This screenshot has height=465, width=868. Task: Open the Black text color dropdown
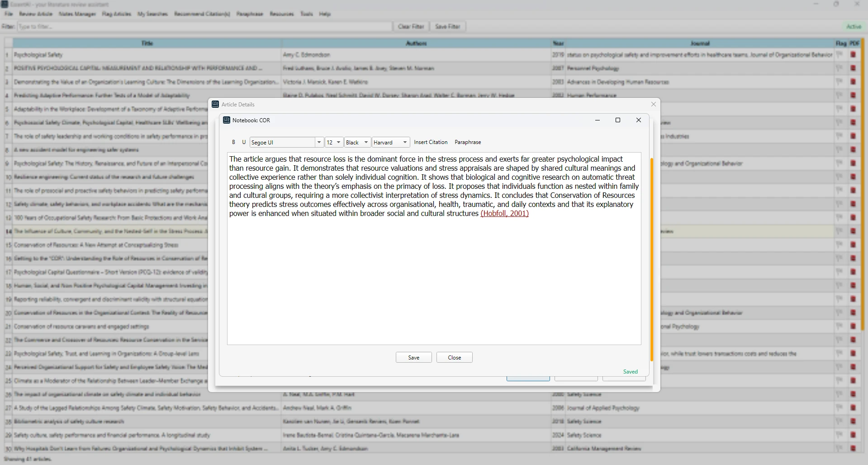click(366, 142)
